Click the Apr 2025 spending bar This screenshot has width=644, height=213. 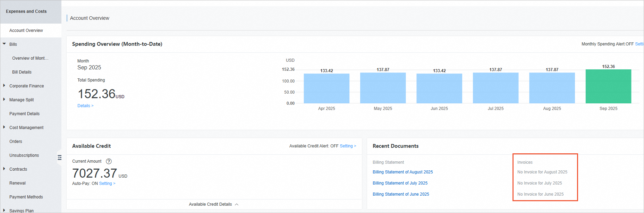[327, 88]
